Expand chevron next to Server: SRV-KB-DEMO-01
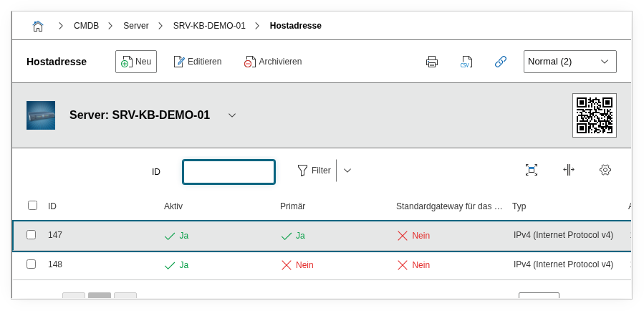The height and width of the screenshot is (311, 644). click(231, 115)
